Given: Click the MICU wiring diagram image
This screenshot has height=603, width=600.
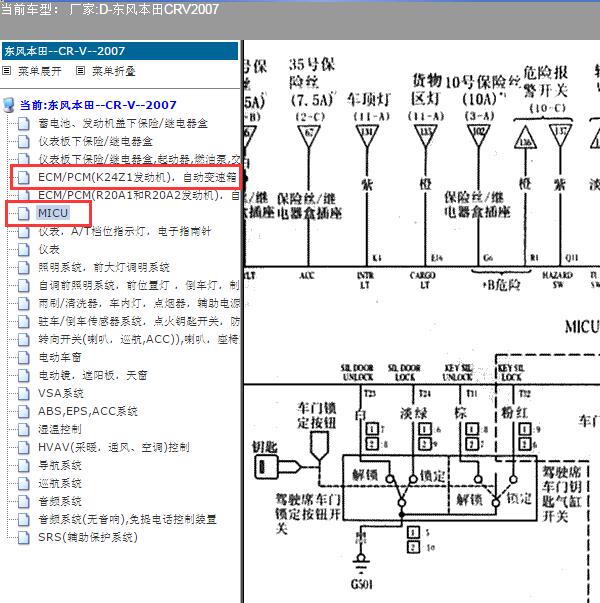Looking at the screenshot, I should pyautogui.click(x=422, y=321).
